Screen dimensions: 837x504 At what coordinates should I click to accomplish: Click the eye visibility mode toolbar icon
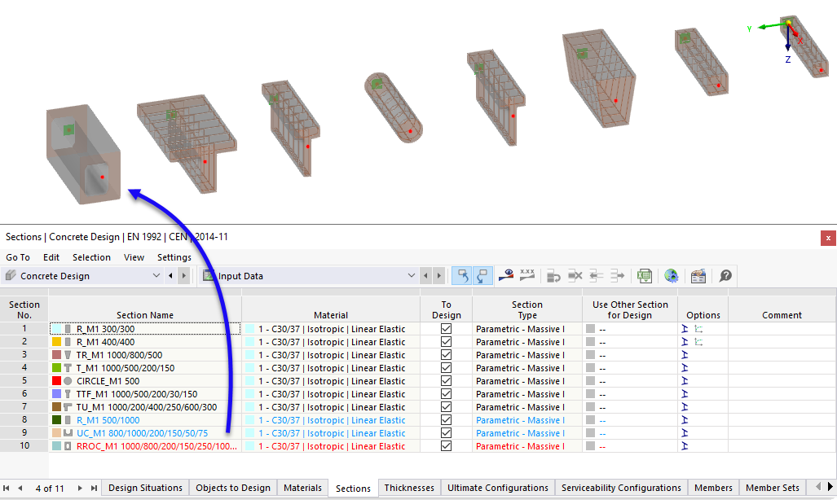point(505,276)
